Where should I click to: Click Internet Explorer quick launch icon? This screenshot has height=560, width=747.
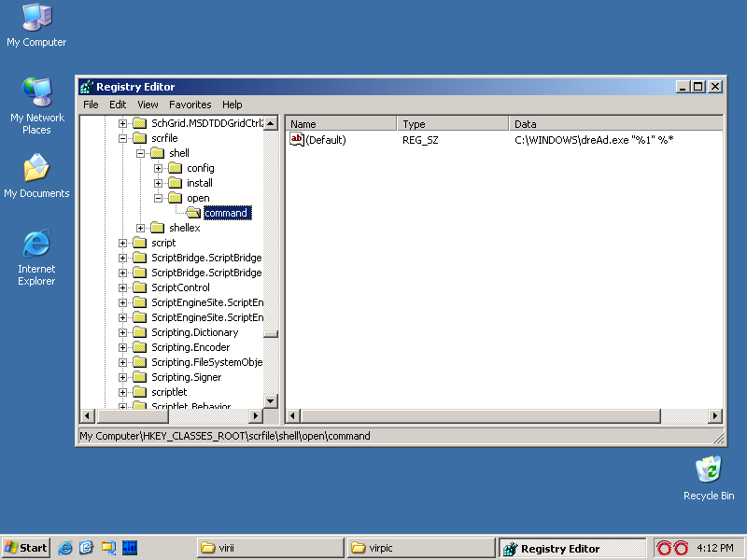pos(64,548)
